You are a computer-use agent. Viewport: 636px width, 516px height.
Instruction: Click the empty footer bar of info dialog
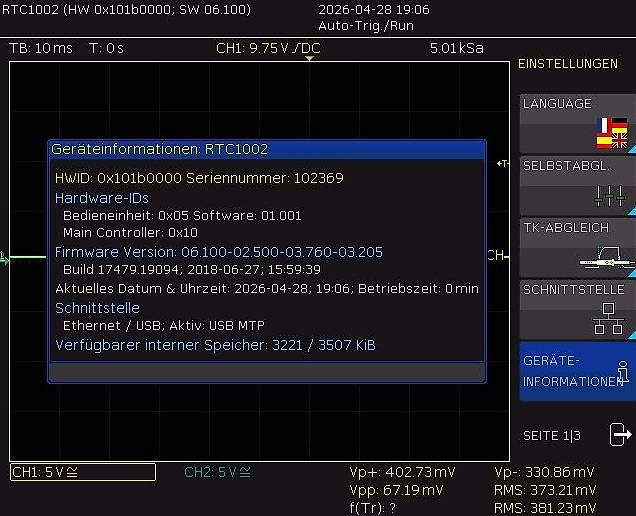[267, 372]
